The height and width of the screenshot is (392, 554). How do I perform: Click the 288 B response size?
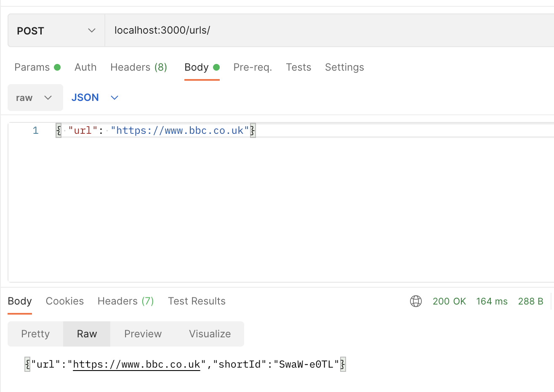(x=530, y=301)
